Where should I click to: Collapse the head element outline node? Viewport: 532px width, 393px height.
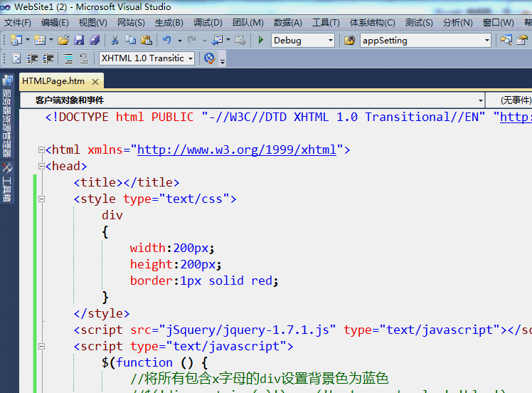tap(41, 166)
